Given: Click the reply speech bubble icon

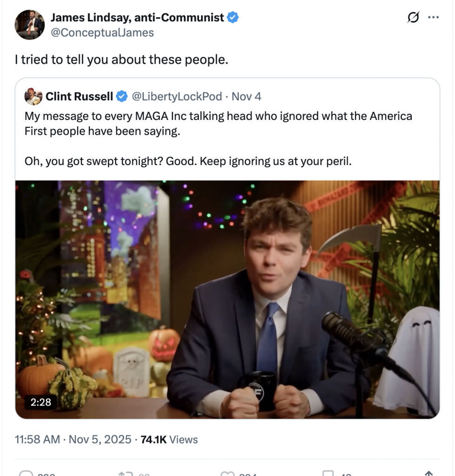Looking at the screenshot, I should pyautogui.click(x=27, y=473).
